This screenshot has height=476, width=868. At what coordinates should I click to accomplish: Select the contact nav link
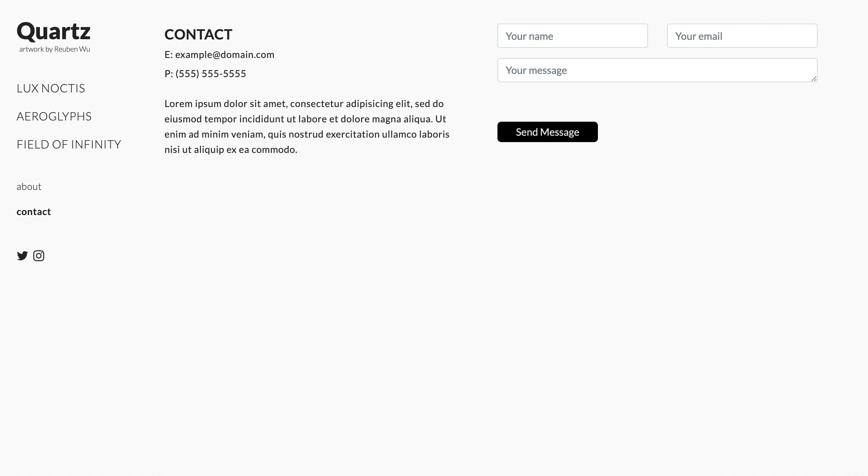34,212
